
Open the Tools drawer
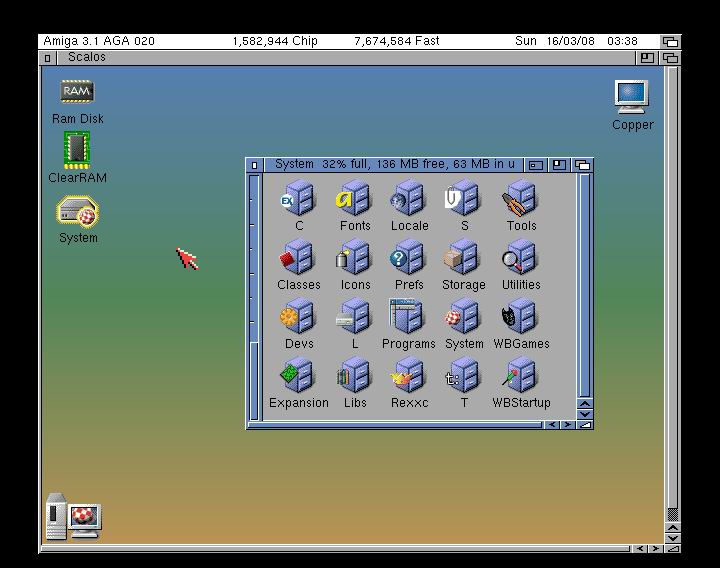[521, 198]
